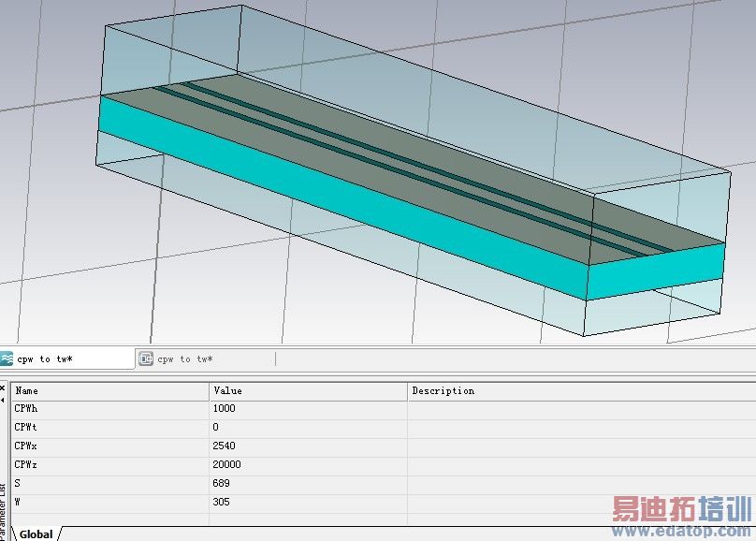This screenshot has width=756, height=541.
Task: Sort parameters by Value column header
Action: coord(308,391)
